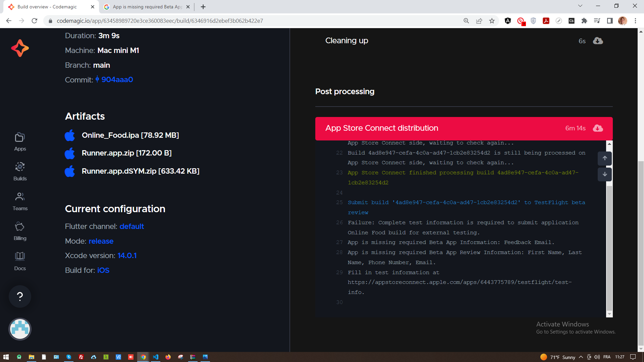
Task: Switch to Build overview - Codemagic tab
Action: (51, 7)
